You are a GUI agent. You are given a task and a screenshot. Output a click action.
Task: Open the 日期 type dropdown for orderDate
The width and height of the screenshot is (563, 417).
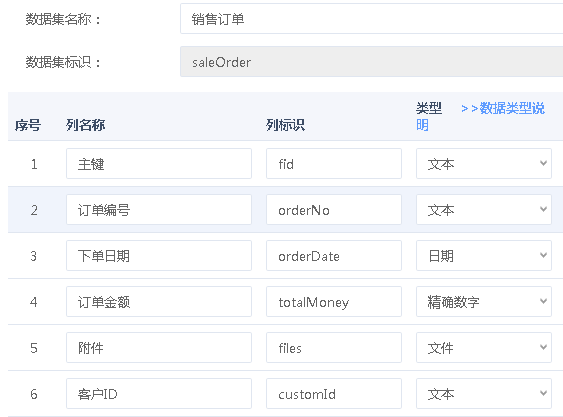point(484,256)
